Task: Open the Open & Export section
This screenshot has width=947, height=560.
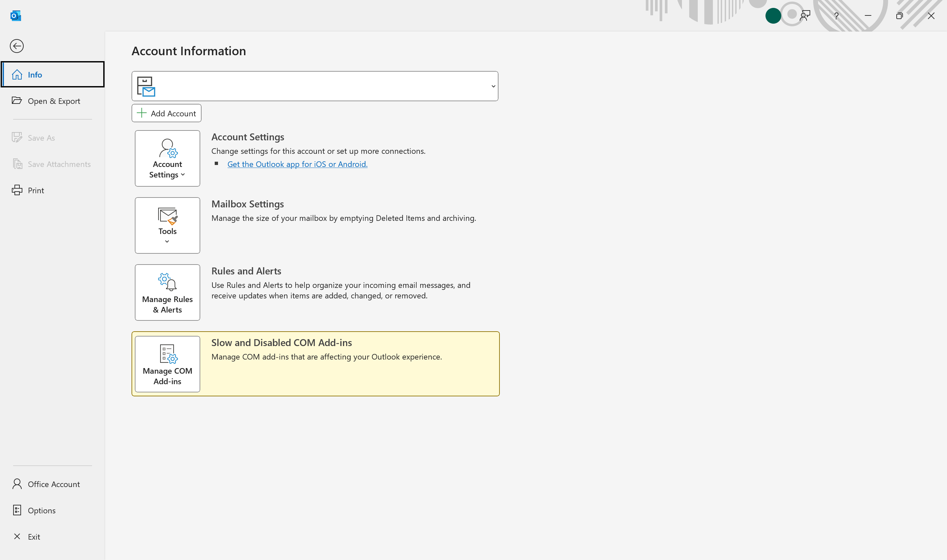Action: [53, 101]
